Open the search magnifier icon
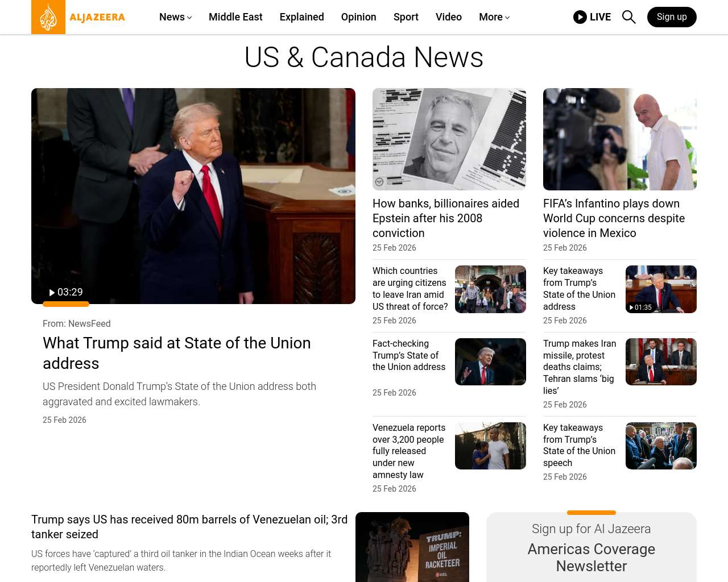Viewport: 728px width, 582px height. 628,17
